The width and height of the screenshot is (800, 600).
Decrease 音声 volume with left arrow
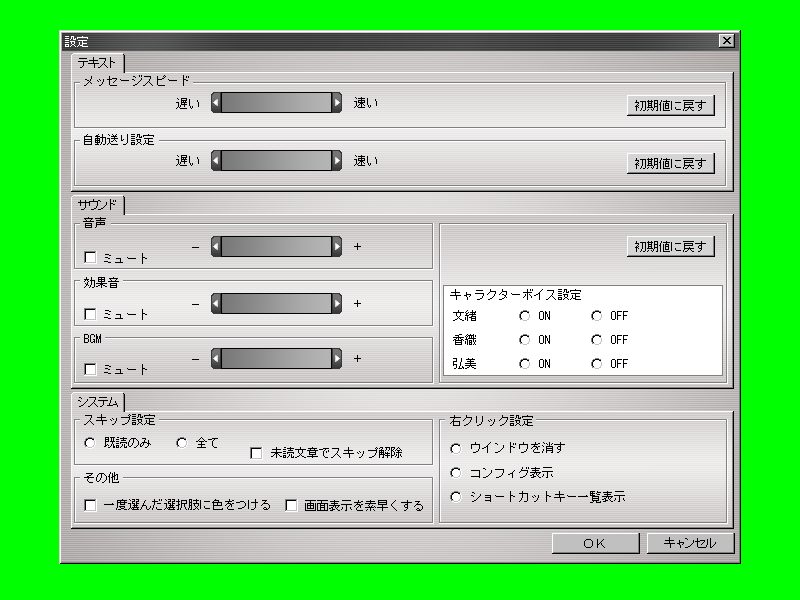coord(216,247)
